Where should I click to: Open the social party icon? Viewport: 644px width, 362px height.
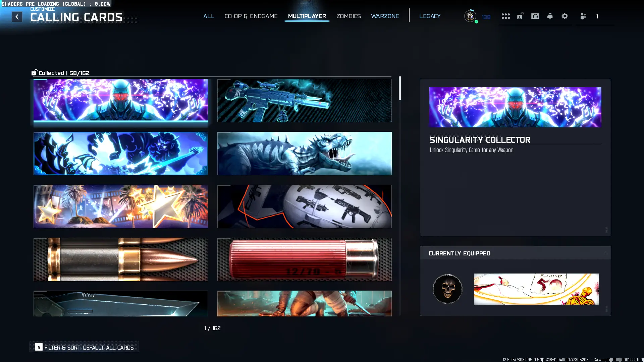pyautogui.click(x=583, y=16)
